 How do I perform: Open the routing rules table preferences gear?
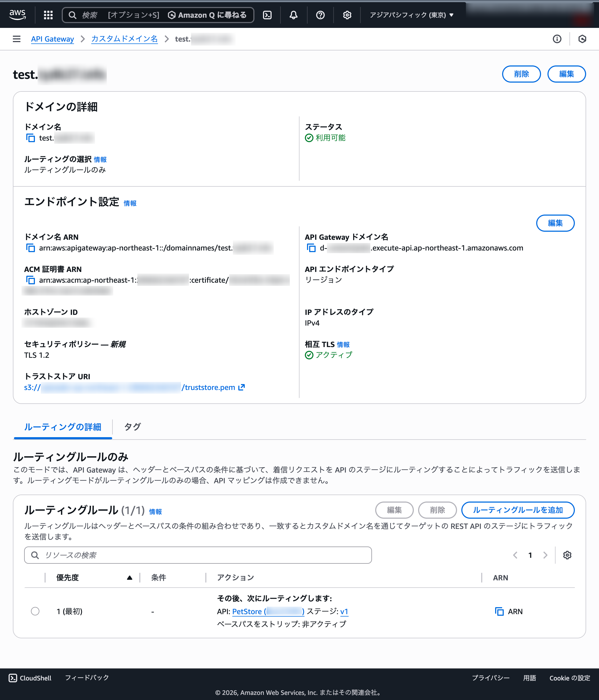[x=567, y=555]
